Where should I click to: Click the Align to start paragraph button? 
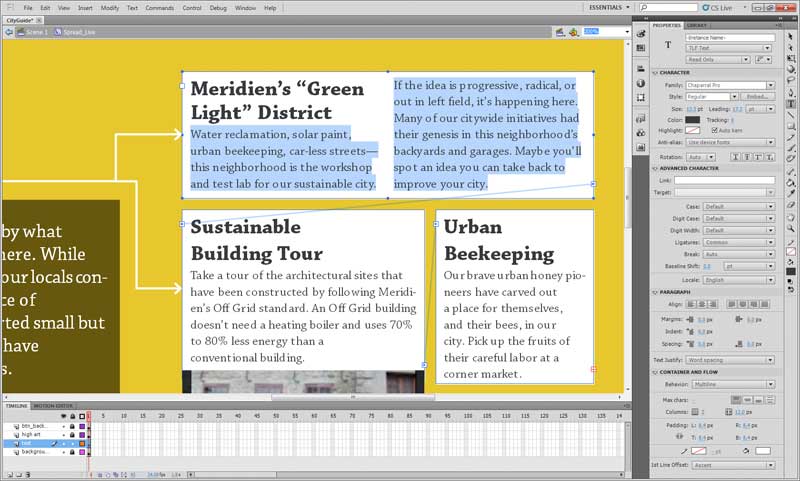[x=691, y=304]
